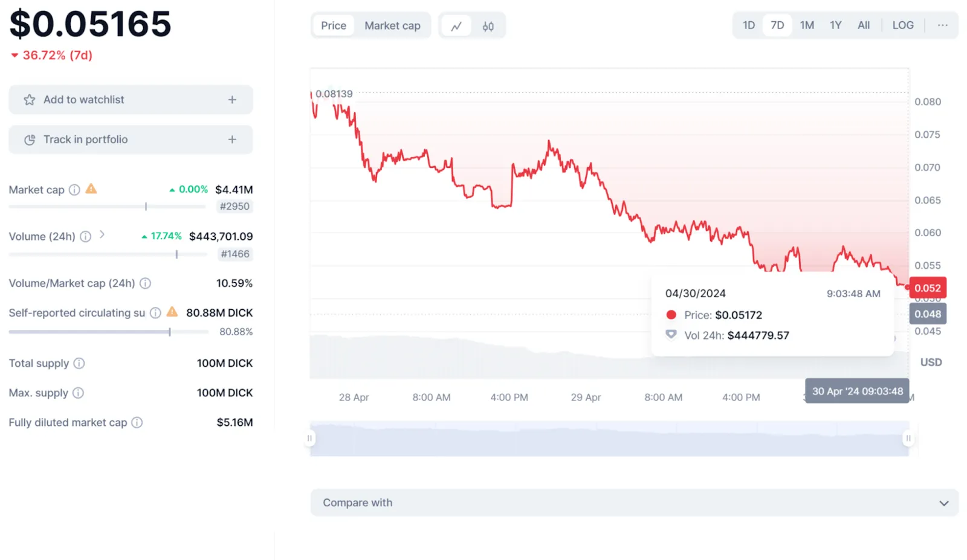This screenshot has height=560, width=967.
Task: Select the 1D time range tab
Action: click(749, 25)
